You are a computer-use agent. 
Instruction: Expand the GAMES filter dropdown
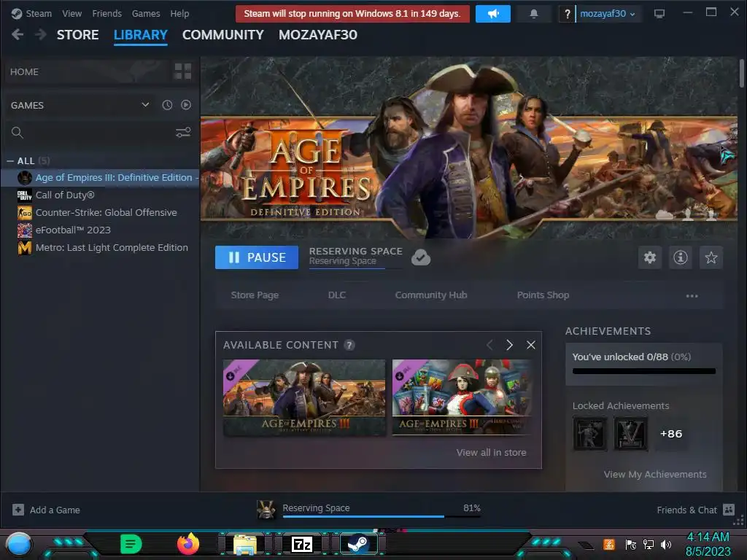pos(80,105)
